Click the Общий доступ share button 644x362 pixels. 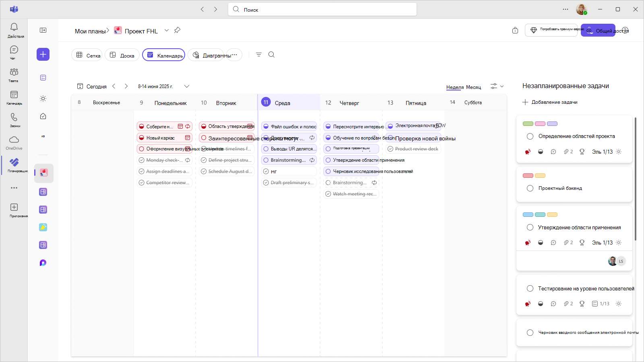(598, 30)
